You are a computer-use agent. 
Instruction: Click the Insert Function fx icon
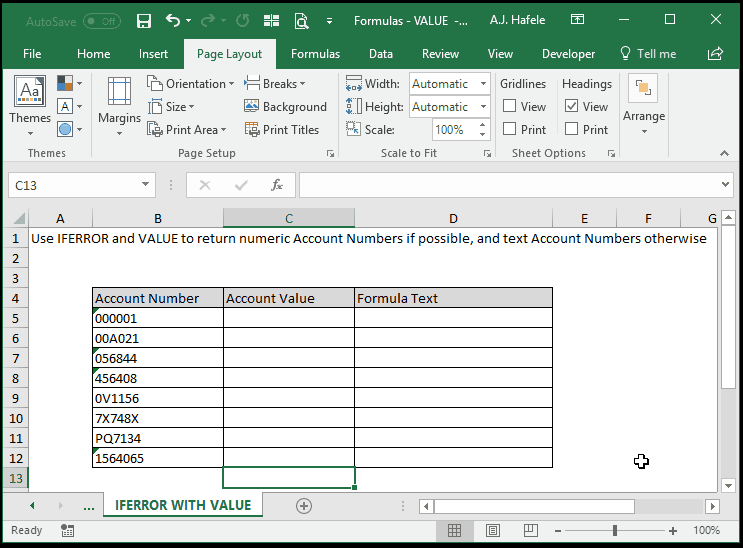[x=277, y=185]
